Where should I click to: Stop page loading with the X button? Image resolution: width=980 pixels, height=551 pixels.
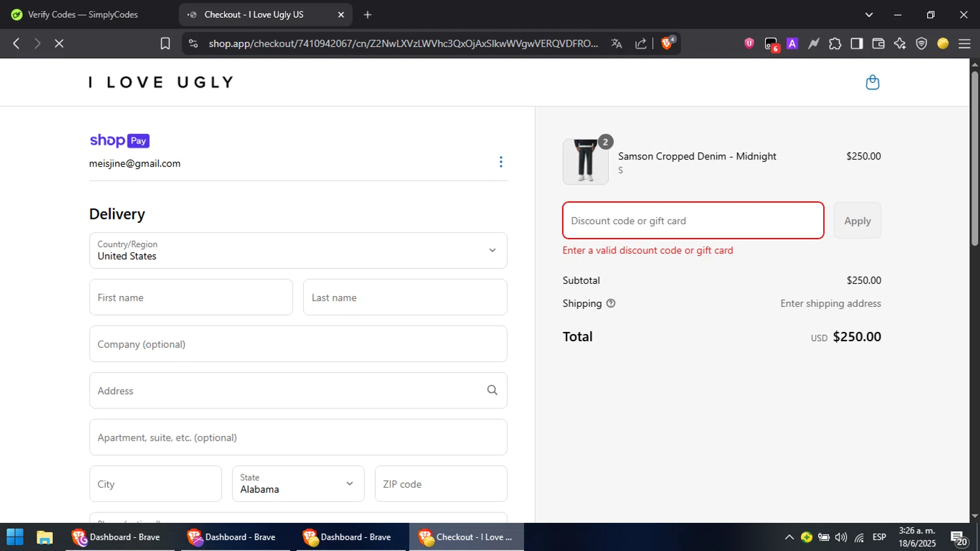[x=59, y=43]
